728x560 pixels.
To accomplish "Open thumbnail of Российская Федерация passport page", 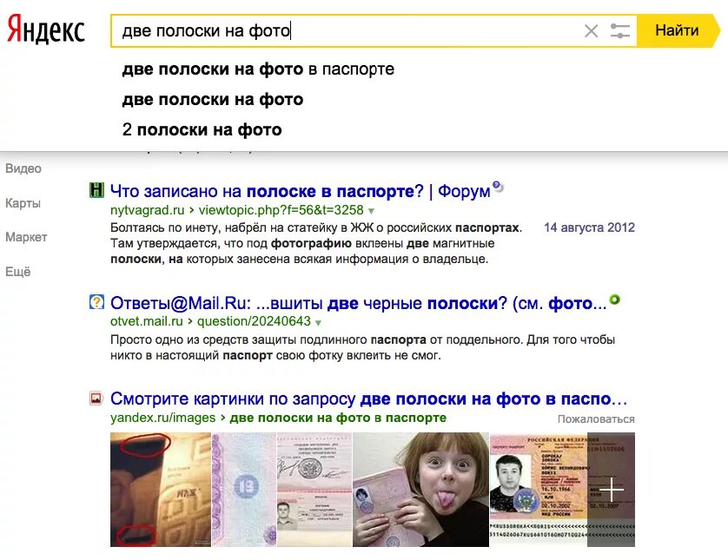I will click(x=539, y=490).
